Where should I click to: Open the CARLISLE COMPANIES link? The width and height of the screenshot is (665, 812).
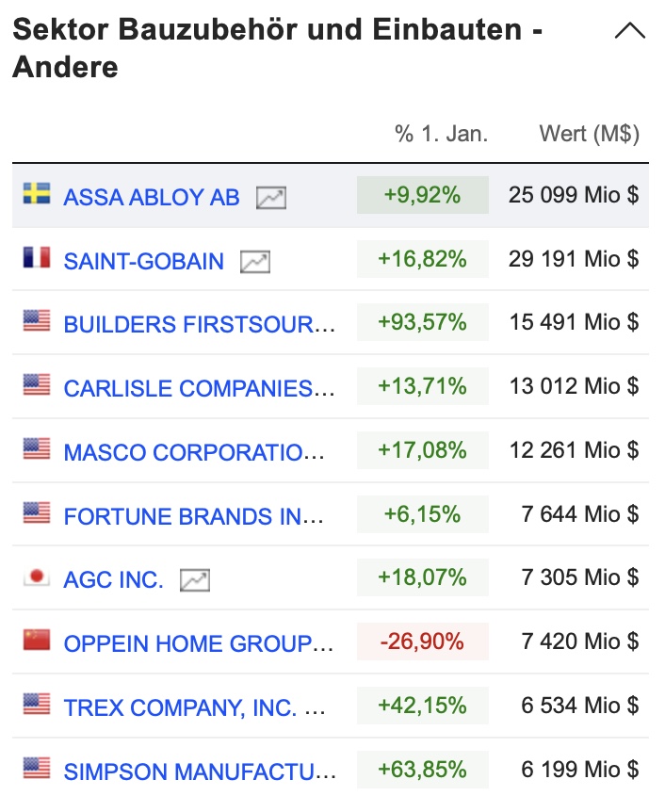[199, 388]
